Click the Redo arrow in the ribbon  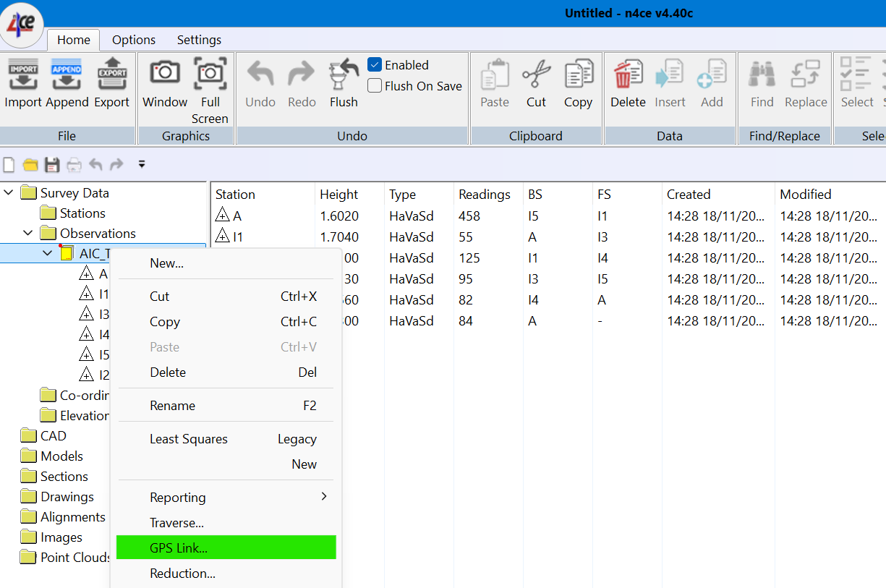(302, 73)
